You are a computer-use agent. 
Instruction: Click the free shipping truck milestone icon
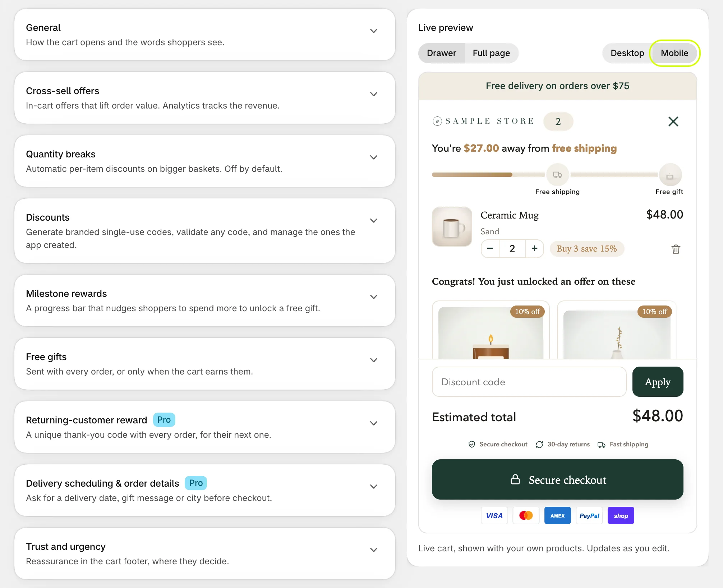click(557, 175)
